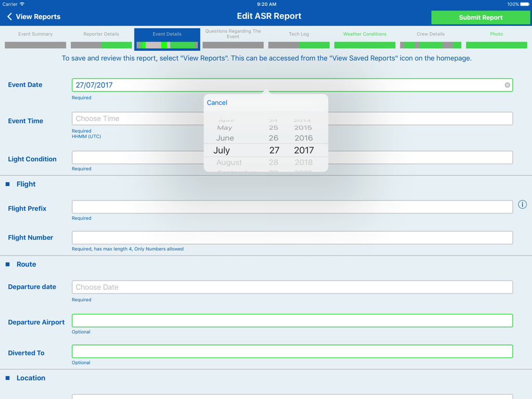The height and width of the screenshot is (399, 532).
Task: Tap the Event Time Choose Time field
Action: [292, 118]
